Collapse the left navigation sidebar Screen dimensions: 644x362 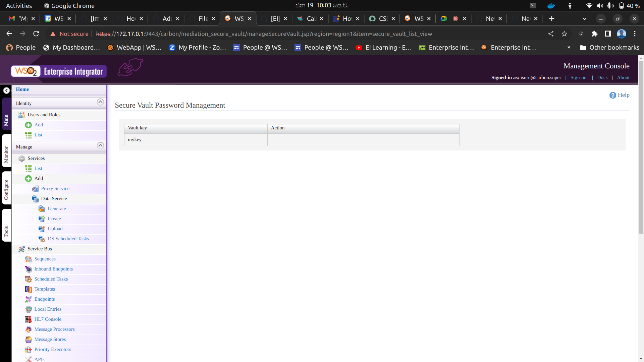coord(6,90)
